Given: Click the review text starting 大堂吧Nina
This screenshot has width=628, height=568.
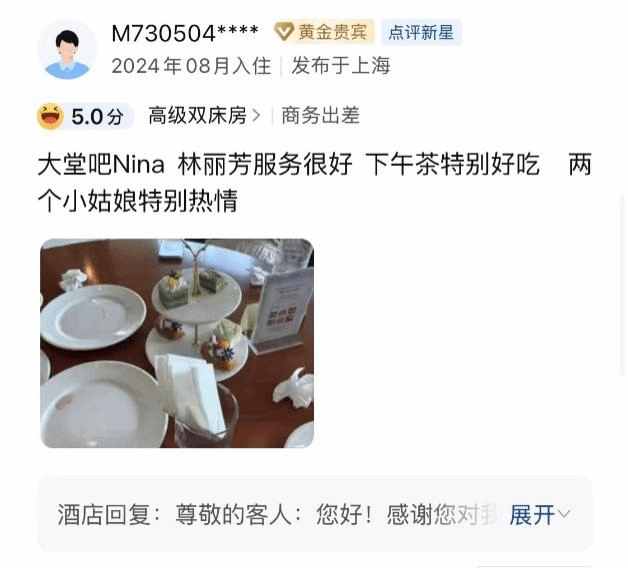Looking at the screenshot, I should click(314, 182).
